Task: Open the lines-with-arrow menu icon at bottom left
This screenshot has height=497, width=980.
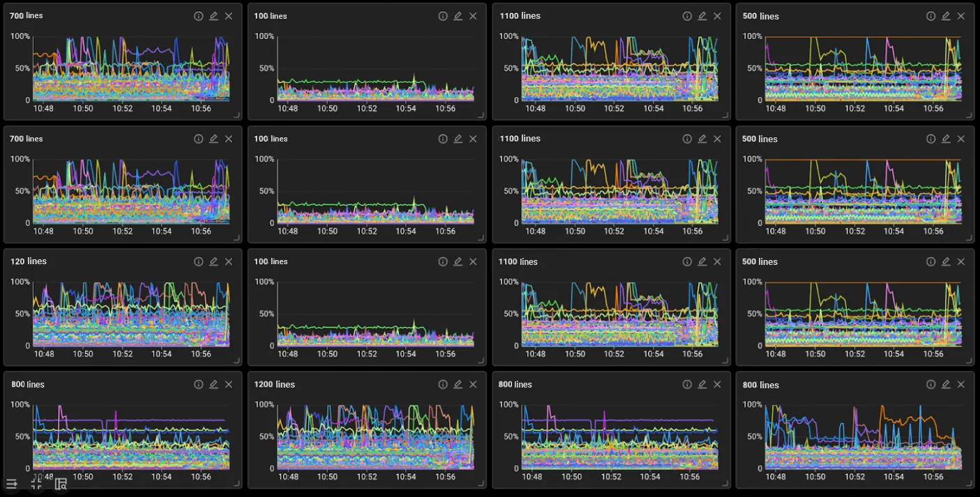Action: (12, 484)
